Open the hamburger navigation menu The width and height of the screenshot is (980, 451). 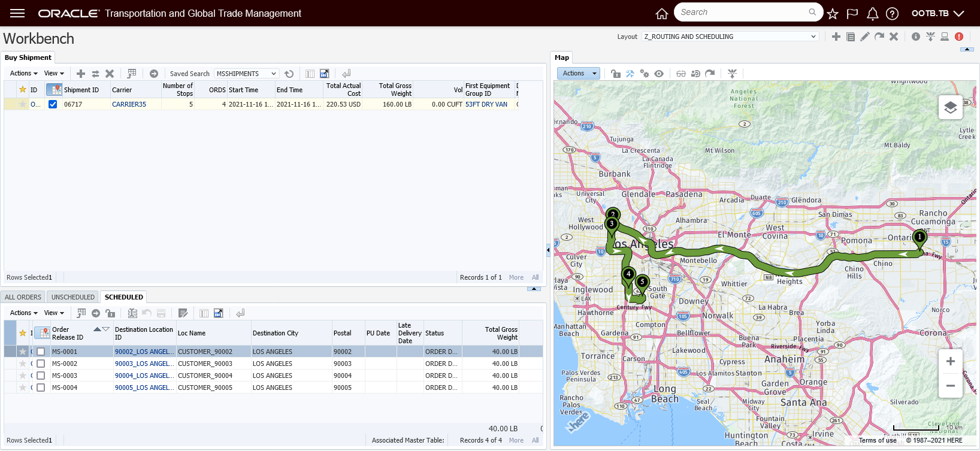click(x=17, y=13)
